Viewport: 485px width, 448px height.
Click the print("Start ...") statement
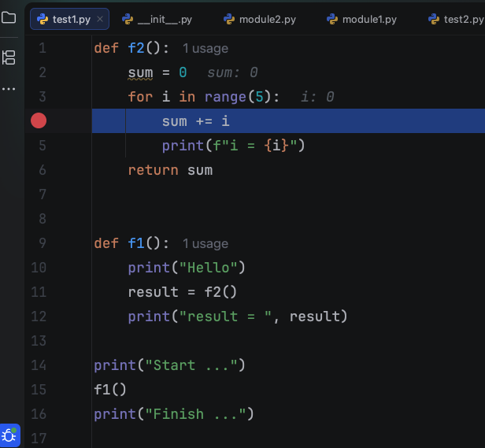tap(169, 365)
